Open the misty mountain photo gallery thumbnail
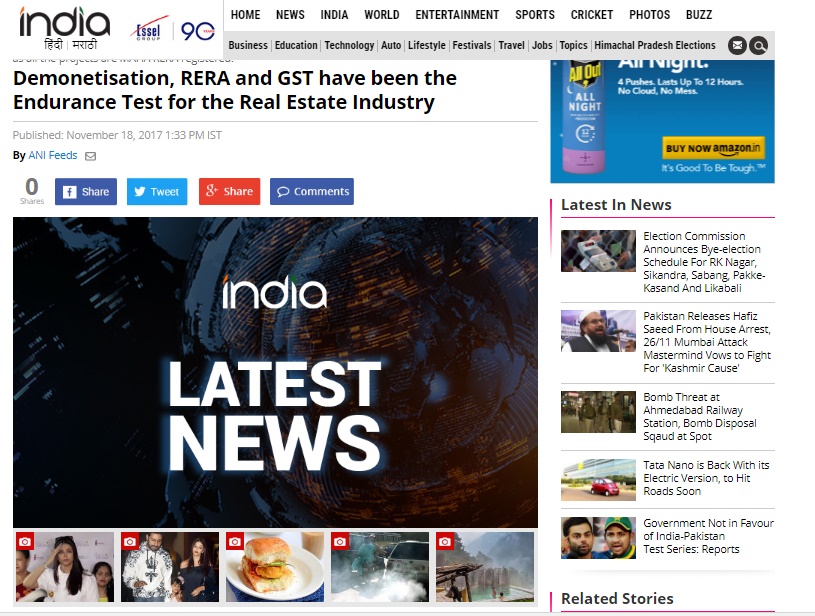The height and width of the screenshot is (616, 815). tap(485, 567)
